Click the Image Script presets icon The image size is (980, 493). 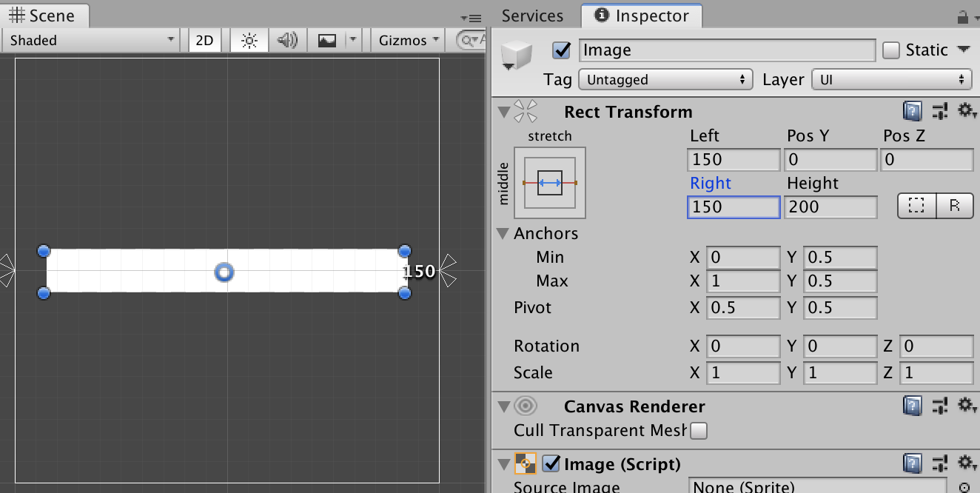tap(939, 463)
